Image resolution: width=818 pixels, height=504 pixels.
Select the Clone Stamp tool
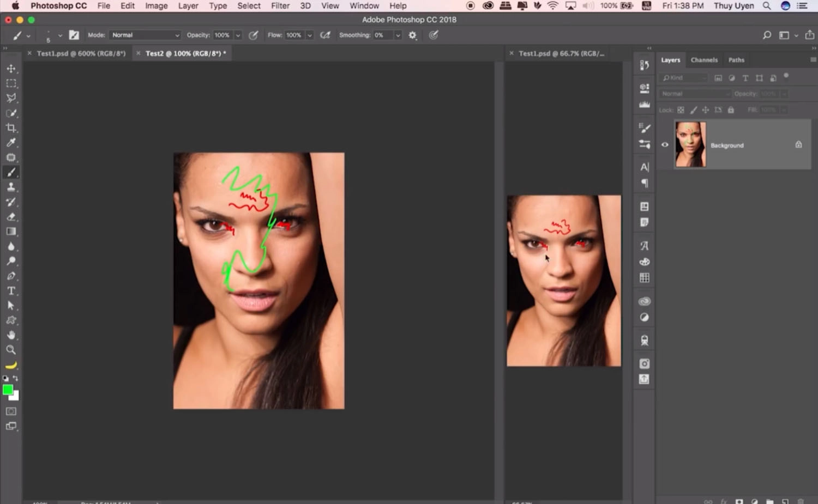11,187
